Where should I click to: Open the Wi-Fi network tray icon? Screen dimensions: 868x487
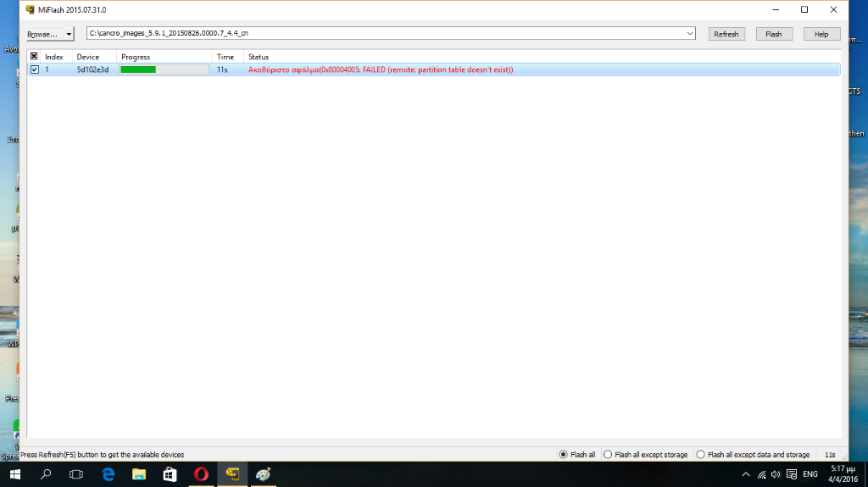pyautogui.click(x=762, y=474)
